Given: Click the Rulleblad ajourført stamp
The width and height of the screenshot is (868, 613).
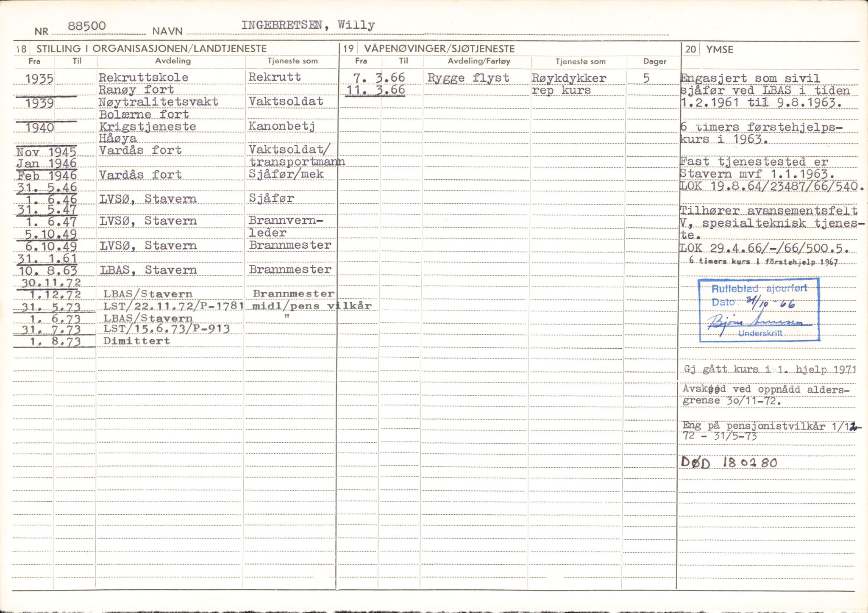Looking at the screenshot, I should pyautogui.click(x=759, y=310).
